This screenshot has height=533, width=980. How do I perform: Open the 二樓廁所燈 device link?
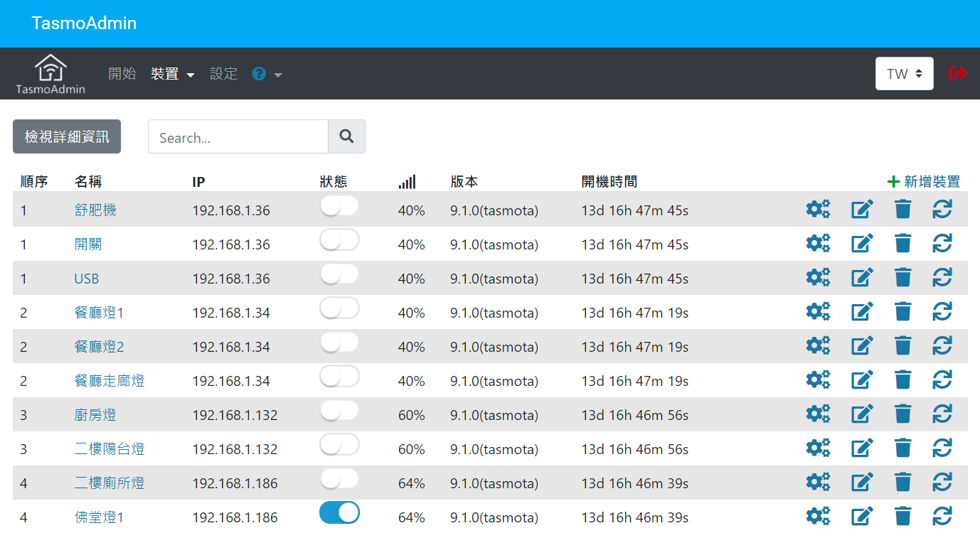110,483
